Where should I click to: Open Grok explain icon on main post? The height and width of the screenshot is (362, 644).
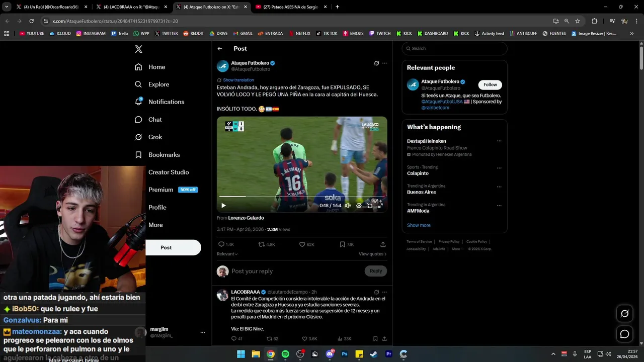point(376,63)
